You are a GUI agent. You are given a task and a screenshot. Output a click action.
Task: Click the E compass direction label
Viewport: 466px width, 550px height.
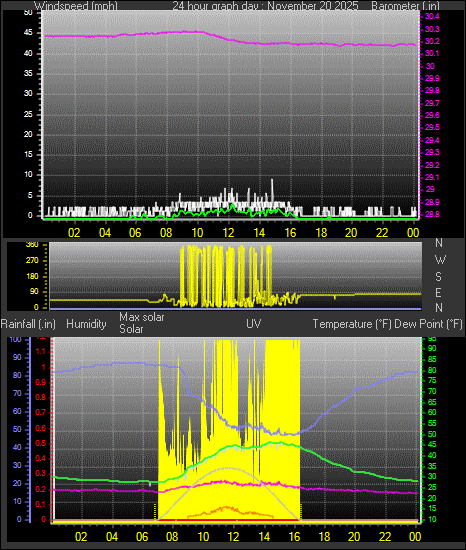438,292
